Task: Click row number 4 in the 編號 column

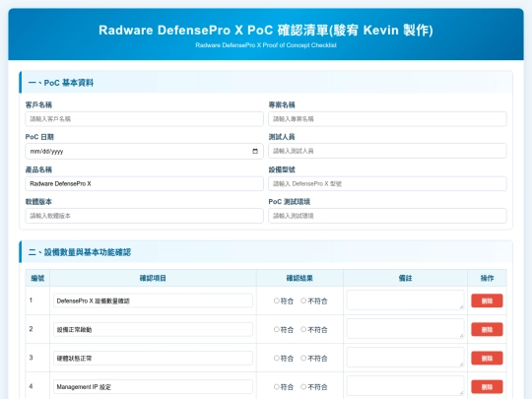Action: [x=31, y=386]
